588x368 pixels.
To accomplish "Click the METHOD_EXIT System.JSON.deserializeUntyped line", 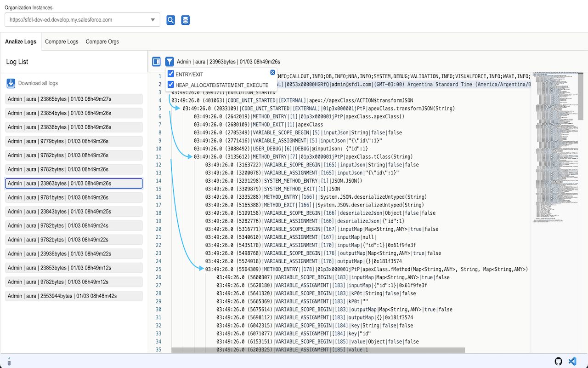I will (315, 205).
